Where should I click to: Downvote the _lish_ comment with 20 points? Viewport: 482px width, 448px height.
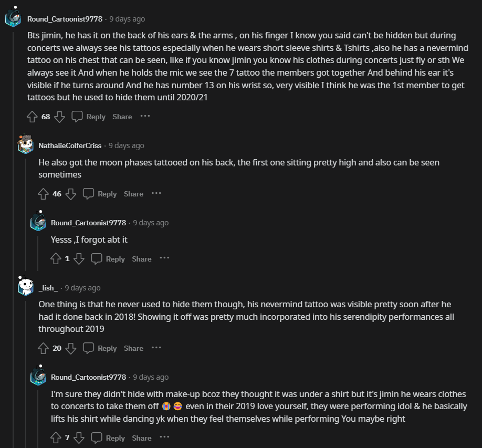pos(71,348)
